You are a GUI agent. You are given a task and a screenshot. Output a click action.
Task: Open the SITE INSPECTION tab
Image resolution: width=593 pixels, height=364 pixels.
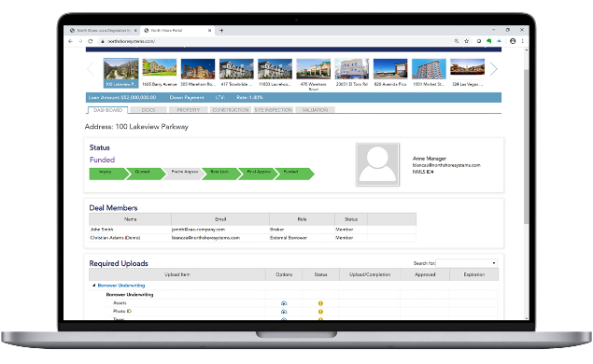(x=273, y=110)
